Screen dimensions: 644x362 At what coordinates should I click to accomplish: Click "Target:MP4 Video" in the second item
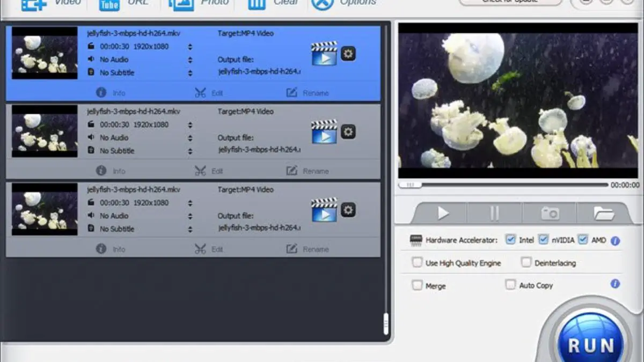(x=245, y=112)
